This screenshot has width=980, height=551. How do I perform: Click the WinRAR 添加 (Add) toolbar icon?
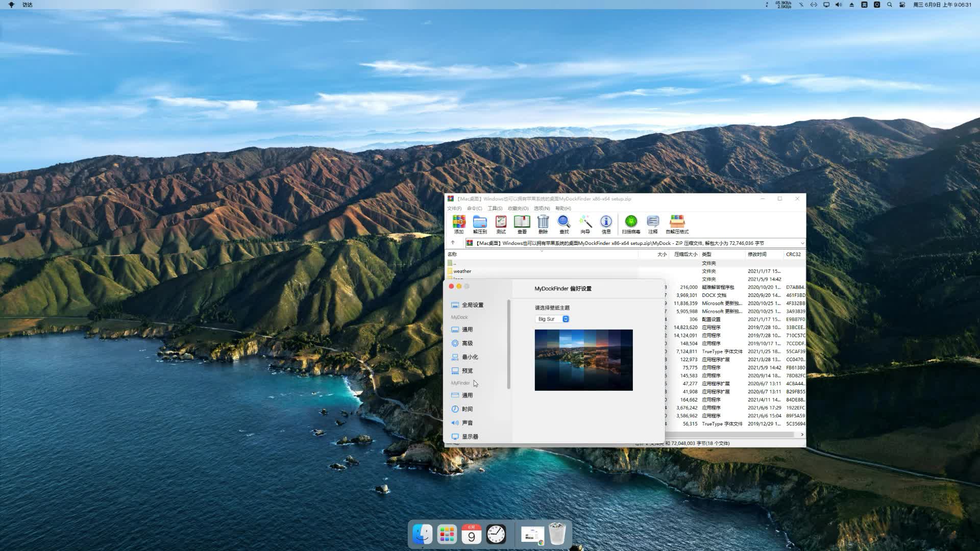459,224
